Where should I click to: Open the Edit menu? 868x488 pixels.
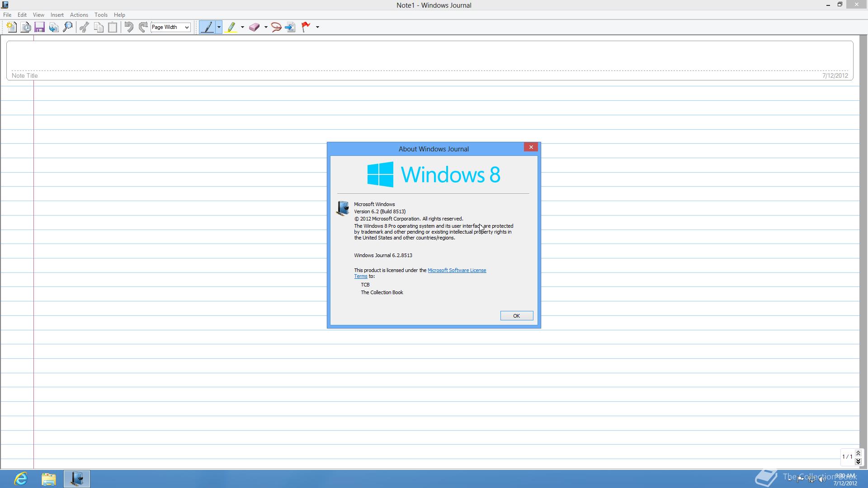point(22,15)
